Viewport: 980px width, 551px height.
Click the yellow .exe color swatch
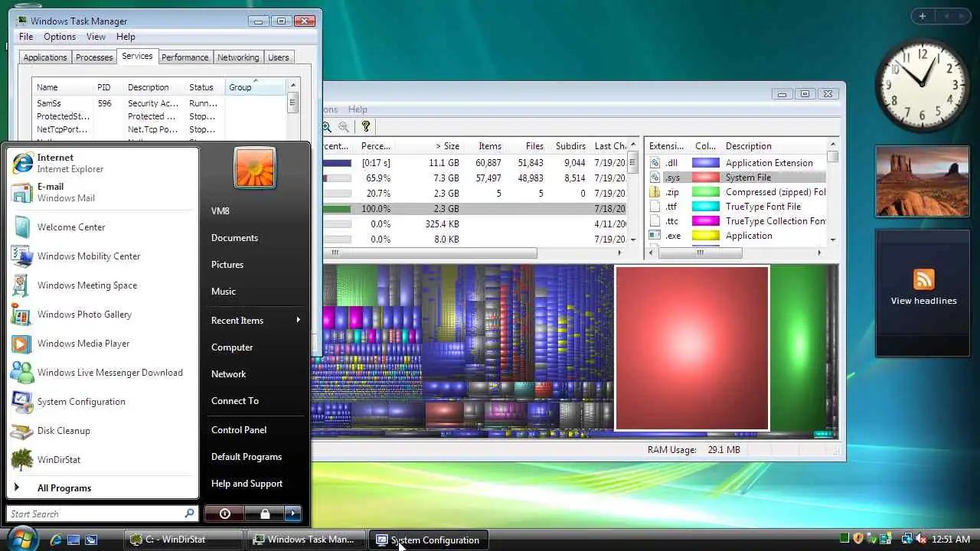point(705,236)
